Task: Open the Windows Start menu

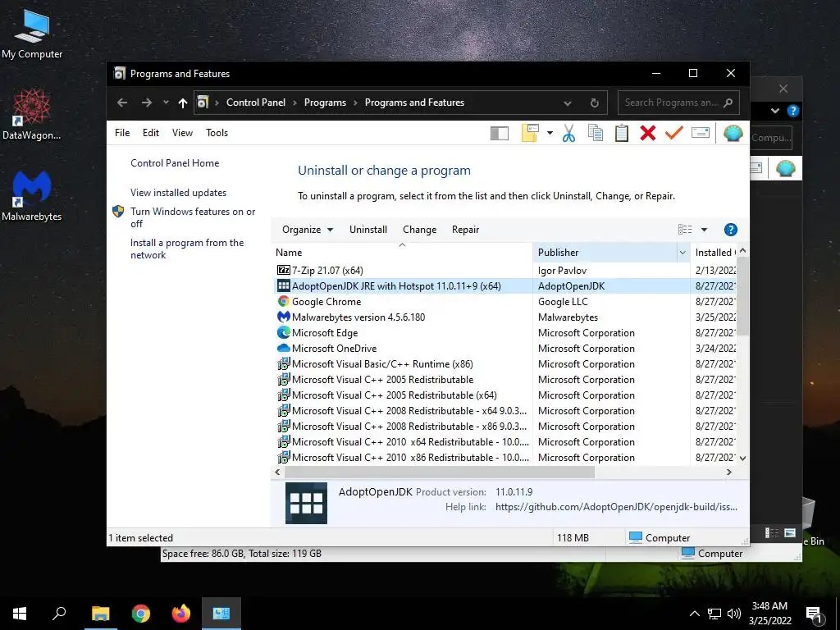Action: click(20, 614)
